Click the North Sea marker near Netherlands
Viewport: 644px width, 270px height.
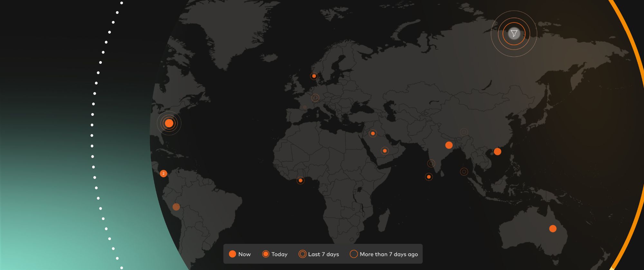click(314, 76)
